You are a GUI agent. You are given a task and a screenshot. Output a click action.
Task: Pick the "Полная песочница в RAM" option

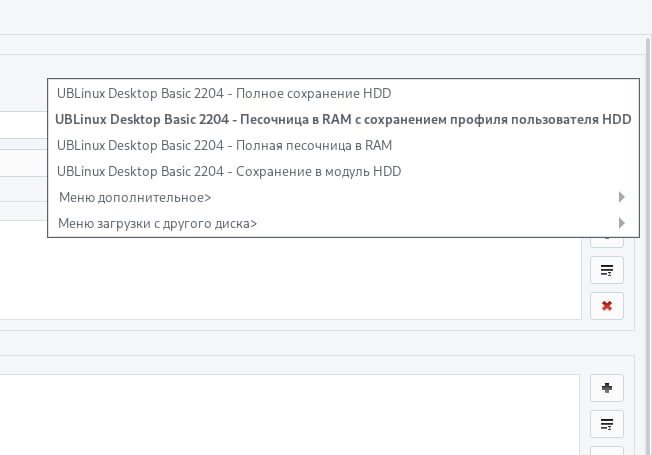tap(343, 145)
